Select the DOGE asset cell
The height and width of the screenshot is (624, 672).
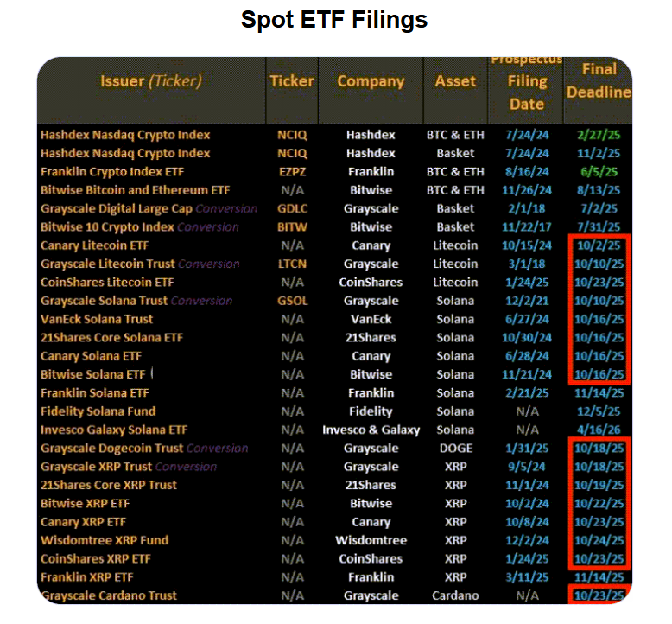[455, 449]
